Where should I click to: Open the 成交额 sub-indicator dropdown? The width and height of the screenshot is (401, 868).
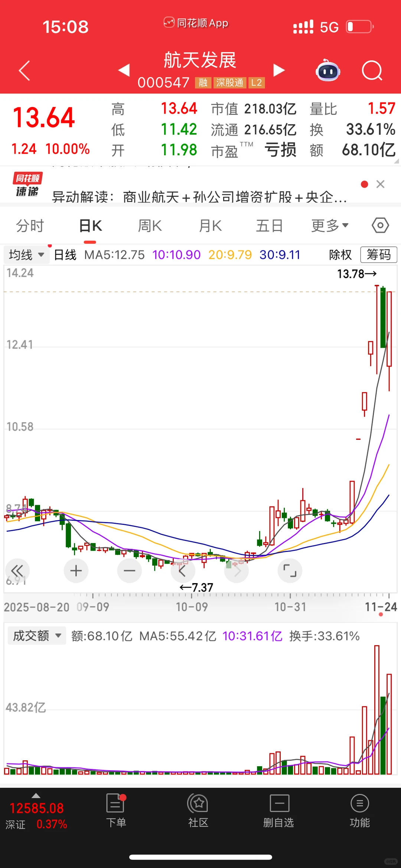(37, 636)
